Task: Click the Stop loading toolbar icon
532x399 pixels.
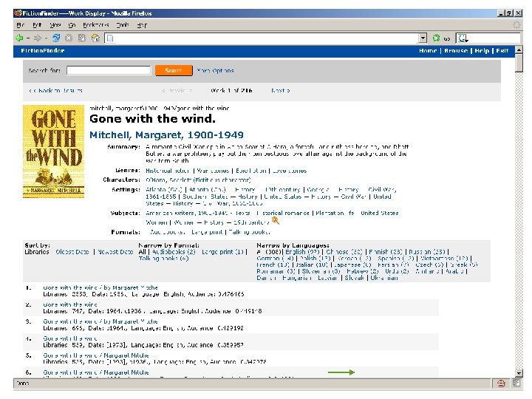Action: [69, 38]
